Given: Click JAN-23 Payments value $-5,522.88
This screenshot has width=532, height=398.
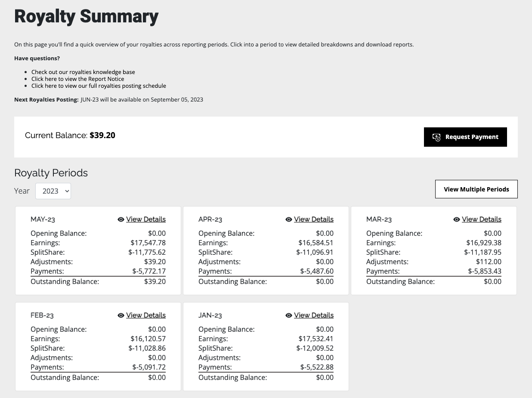Looking at the screenshot, I should point(317,367).
